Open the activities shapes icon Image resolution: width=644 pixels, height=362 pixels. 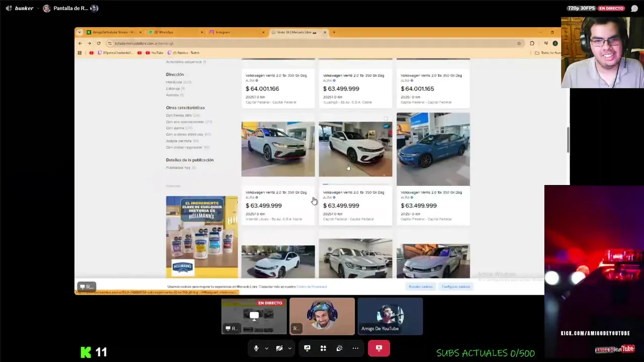coord(323,348)
